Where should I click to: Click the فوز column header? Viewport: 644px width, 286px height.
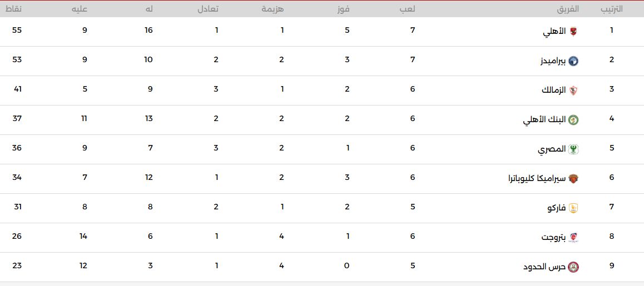[x=344, y=9]
